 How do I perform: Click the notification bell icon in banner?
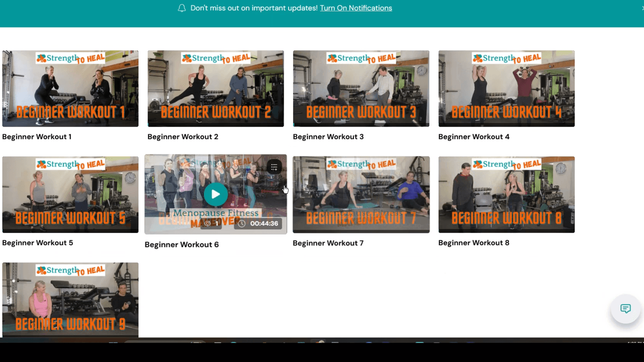[x=182, y=8]
